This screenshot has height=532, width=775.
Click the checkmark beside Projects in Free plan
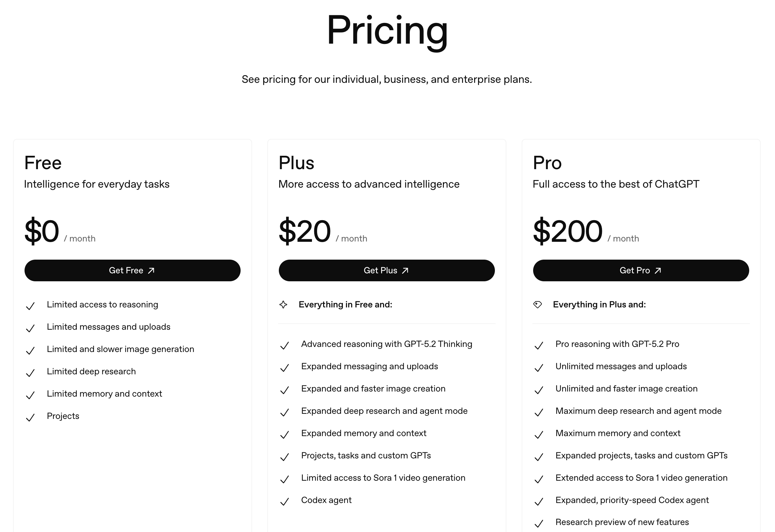click(30, 417)
